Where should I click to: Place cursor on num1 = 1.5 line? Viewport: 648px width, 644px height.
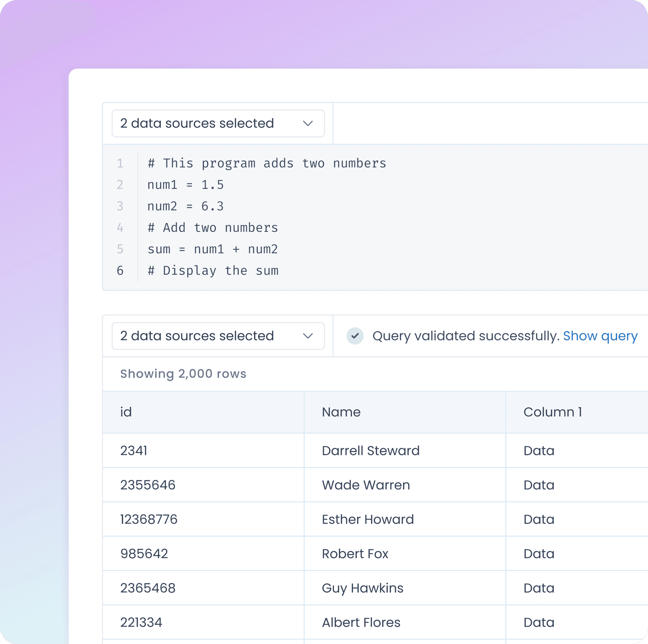click(185, 185)
